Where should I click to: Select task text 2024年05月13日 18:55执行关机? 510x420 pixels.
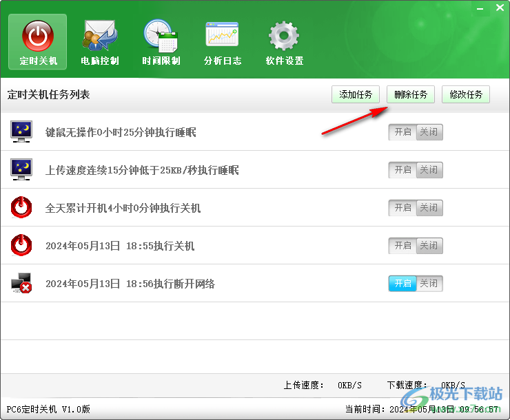click(x=120, y=246)
